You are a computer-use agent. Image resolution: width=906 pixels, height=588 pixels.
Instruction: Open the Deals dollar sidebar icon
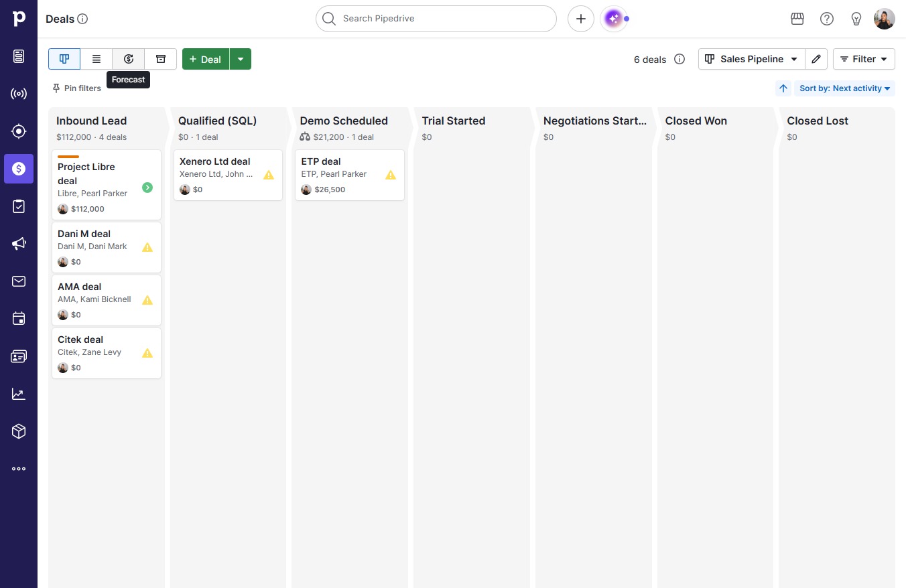pyautogui.click(x=19, y=169)
